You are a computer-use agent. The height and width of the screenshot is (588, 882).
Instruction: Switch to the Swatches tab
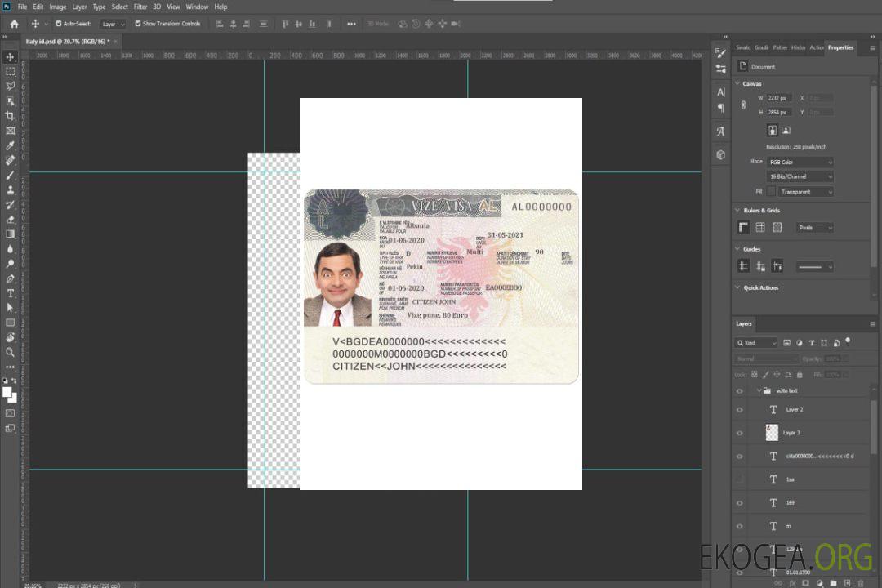pyautogui.click(x=743, y=48)
